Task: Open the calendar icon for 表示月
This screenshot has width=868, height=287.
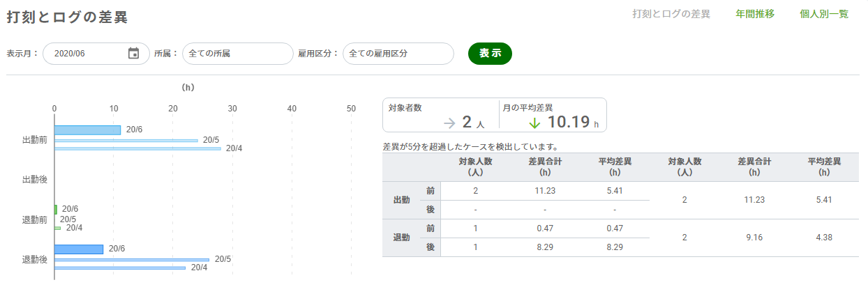Action: tap(134, 54)
